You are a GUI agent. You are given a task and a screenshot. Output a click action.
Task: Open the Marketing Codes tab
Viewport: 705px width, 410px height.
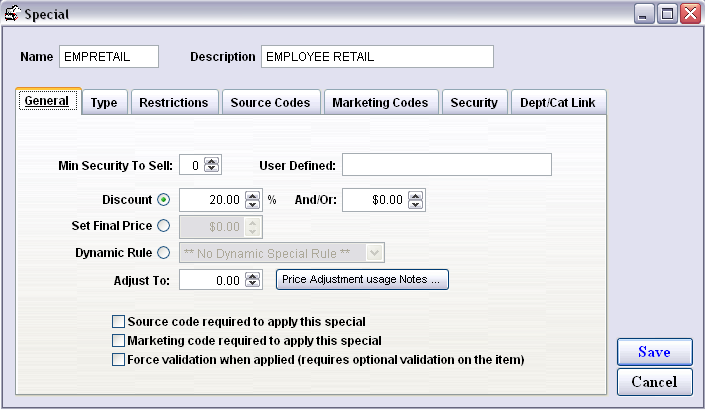point(380,102)
